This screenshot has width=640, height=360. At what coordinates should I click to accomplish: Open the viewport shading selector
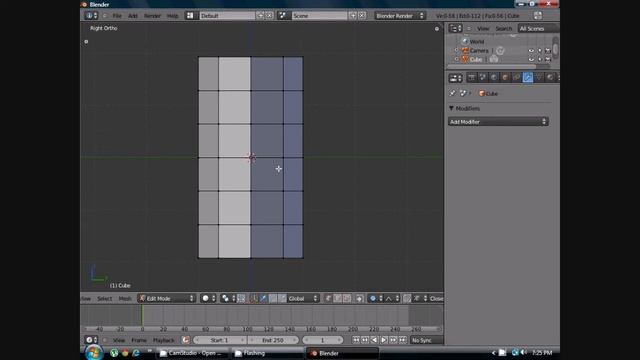pyautogui.click(x=209, y=299)
